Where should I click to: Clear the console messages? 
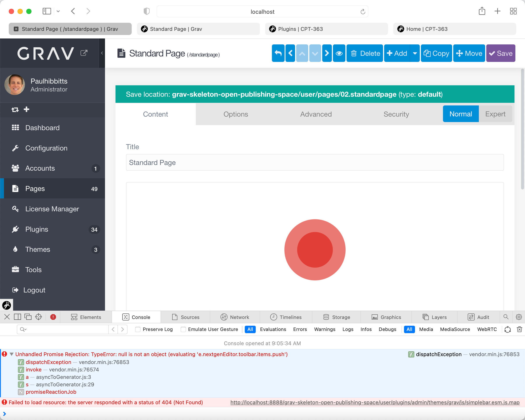click(x=519, y=329)
